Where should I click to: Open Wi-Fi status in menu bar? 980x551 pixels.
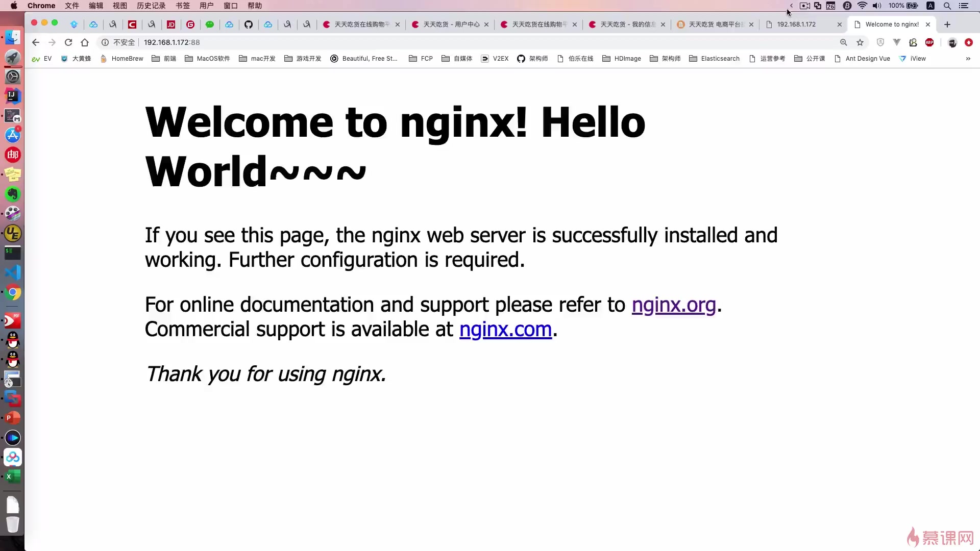pos(862,6)
